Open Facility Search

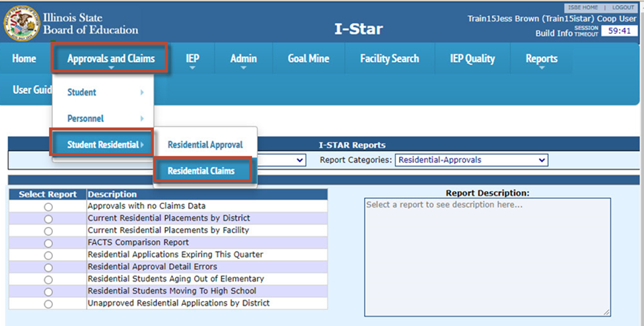tap(389, 59)
